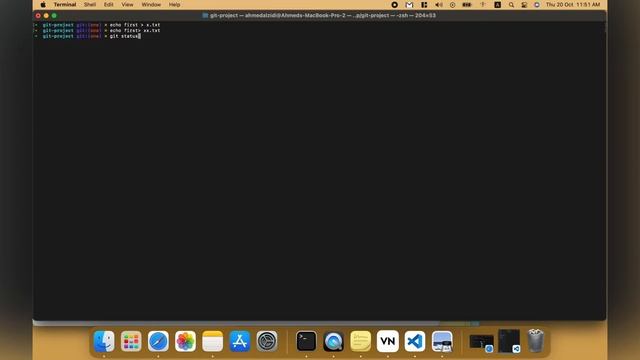This screenshot has width=640, height=360.
Task: Open Control Center in menu bar
Action: click(x=524, y=4)
